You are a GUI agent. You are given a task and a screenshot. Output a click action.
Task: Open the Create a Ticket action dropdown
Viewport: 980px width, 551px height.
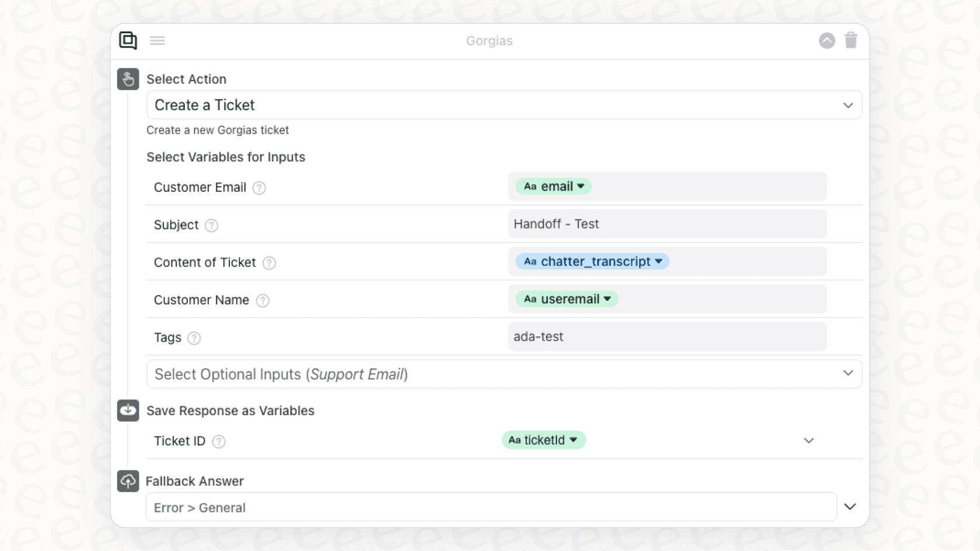(504, 105)
